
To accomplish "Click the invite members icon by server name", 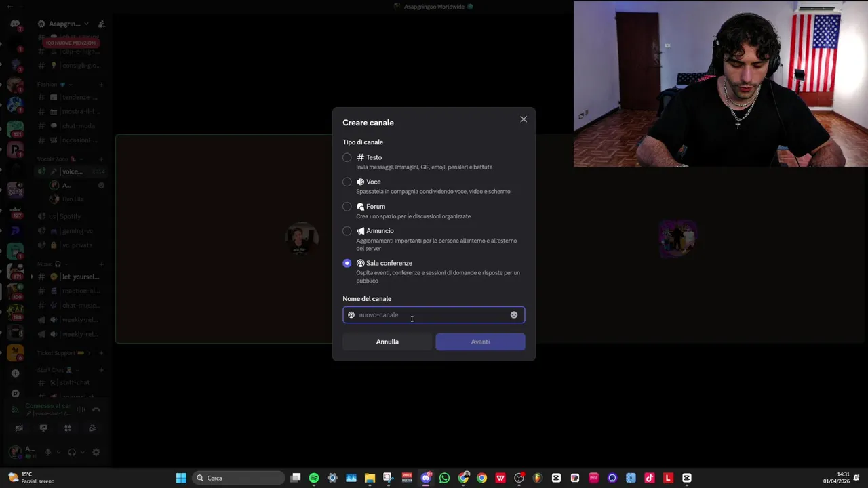I will pos(101,24).
